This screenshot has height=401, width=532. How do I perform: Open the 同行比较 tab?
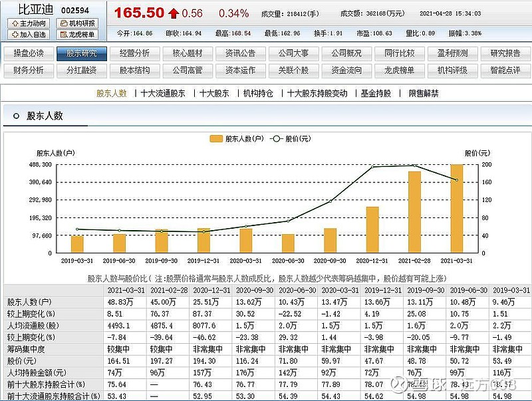400,53
